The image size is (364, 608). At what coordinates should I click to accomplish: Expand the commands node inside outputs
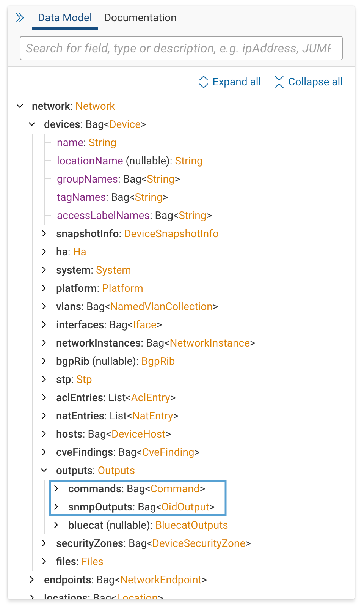click(56, 488)
